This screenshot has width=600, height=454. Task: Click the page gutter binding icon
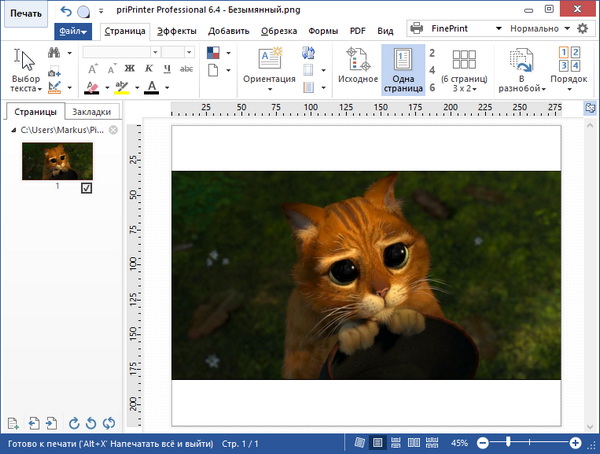tap(308, 88)
